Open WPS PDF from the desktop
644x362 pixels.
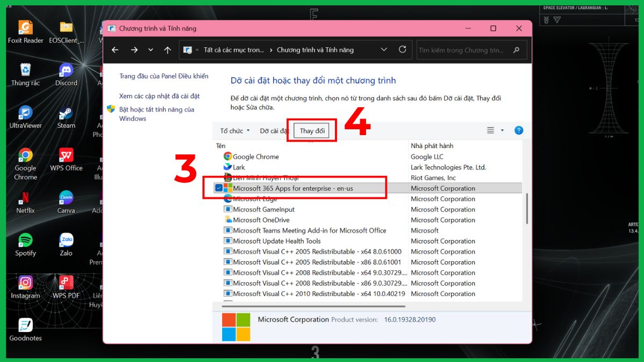coord(65,283)
